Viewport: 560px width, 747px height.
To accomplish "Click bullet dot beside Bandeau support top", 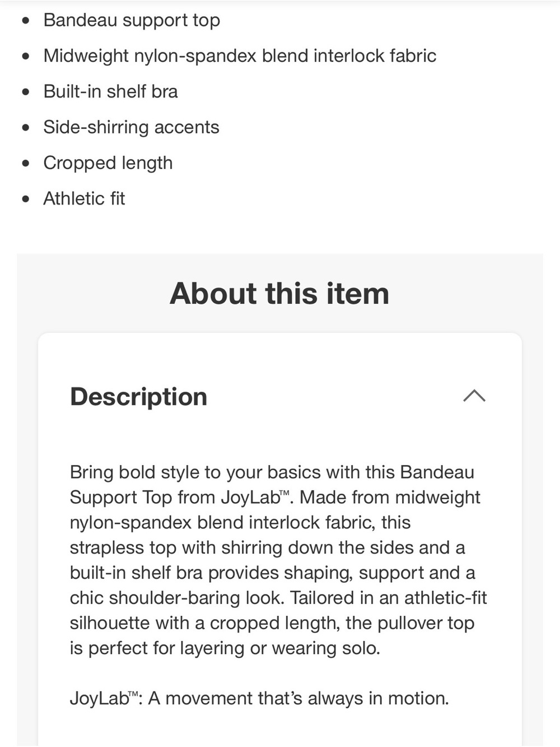I will [25, 21].
